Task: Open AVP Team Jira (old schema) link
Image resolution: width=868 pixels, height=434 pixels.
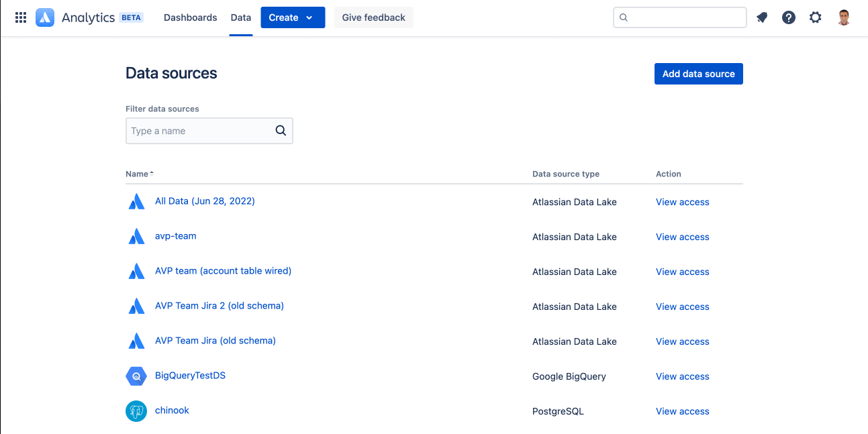Action: [215, 340]
